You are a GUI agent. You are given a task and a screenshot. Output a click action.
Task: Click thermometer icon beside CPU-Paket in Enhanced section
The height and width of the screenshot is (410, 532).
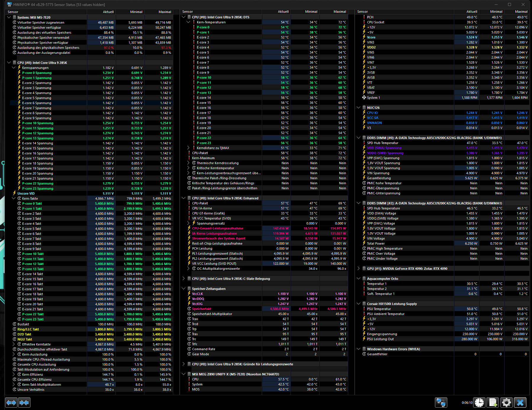189,203
